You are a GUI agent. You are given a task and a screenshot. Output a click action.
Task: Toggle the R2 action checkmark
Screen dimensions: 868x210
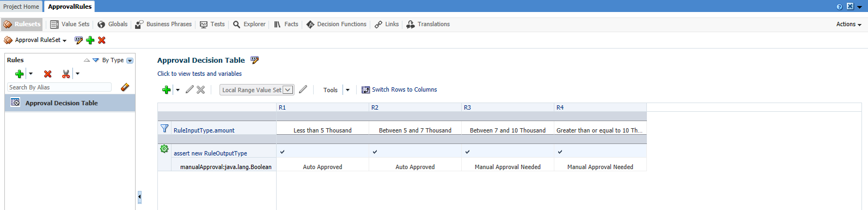(375, 152)
